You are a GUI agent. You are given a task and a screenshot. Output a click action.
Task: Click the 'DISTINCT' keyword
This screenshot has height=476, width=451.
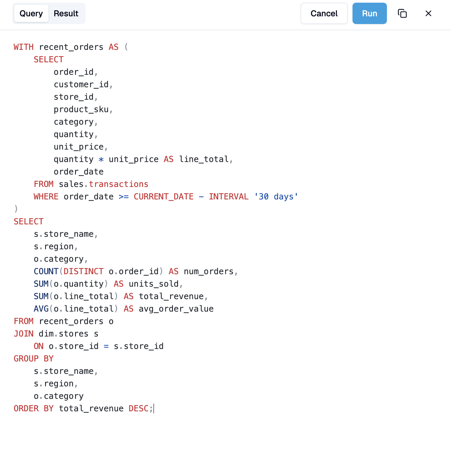click(83, 272)
